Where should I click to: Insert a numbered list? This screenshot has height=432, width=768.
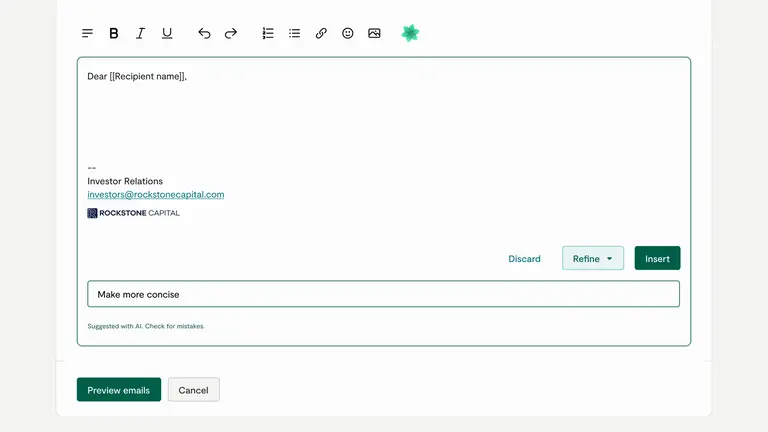coord(268,33)
